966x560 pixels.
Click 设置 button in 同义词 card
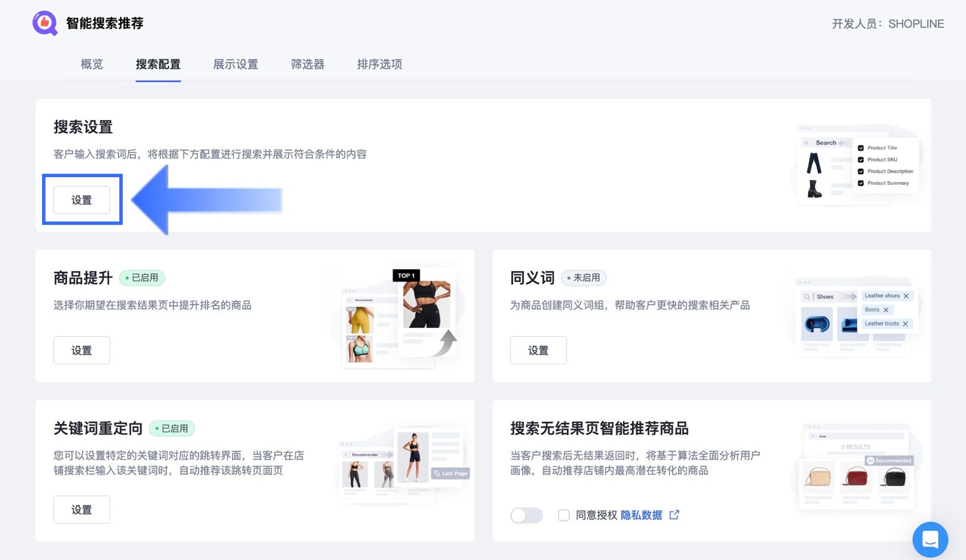pyautogui.click(x=538, y=350)
